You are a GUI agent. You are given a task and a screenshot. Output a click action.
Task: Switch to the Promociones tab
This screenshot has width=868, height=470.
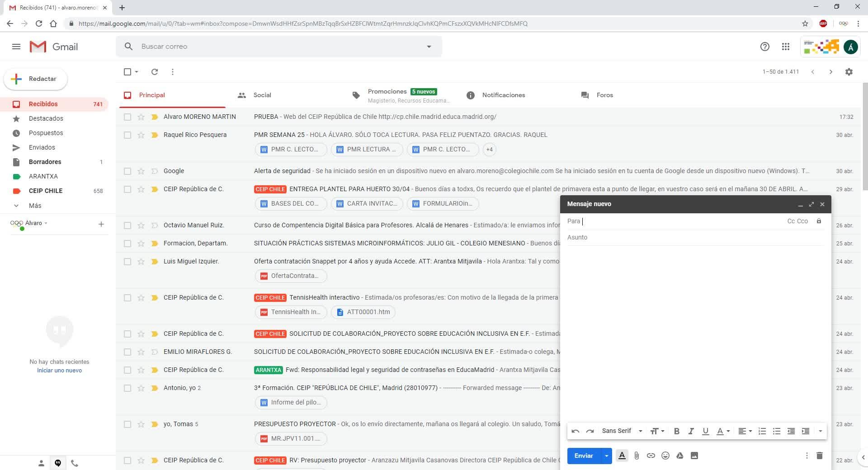(387, 92)
